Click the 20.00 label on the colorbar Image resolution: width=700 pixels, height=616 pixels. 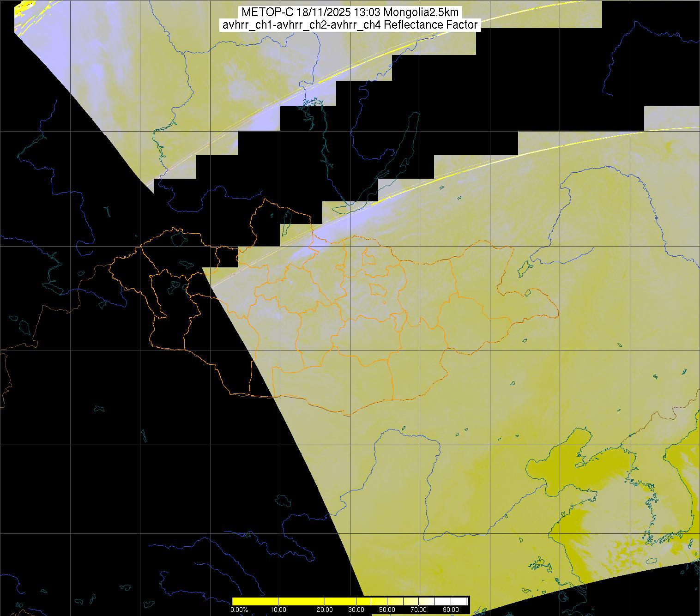(x=325, y=610)
